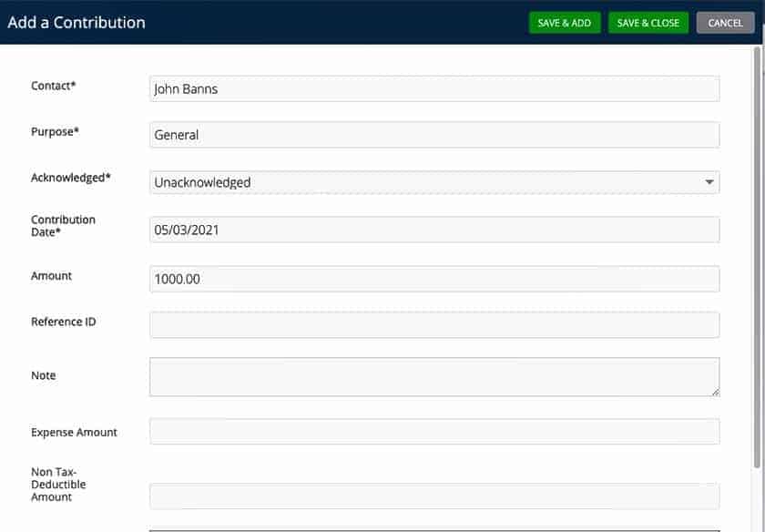Focus the empty Reference ID field
The height and width of the screenshot is (532, 765).
tap(433, 325)
